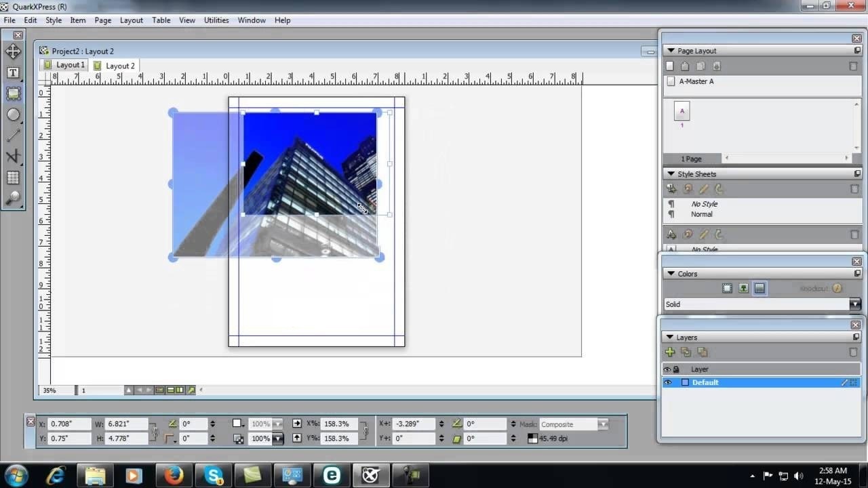Viewport: 868px width, 488px height.
Task: Open the Mask Composite dropdown
Action: point(602,424)
